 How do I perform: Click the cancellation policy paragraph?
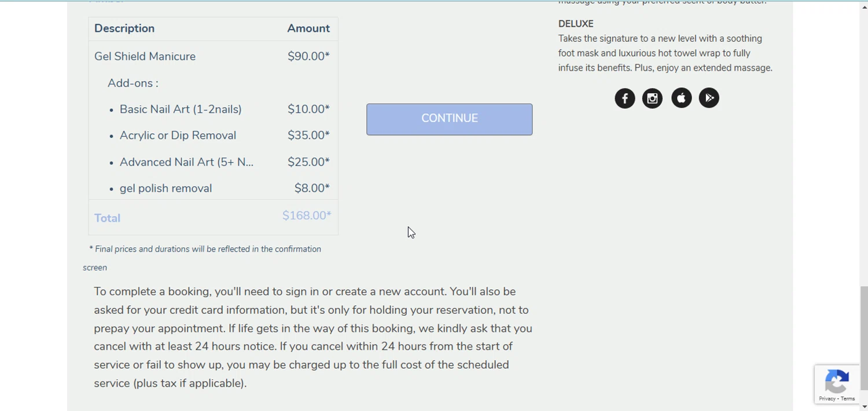(x=313, y=337)
